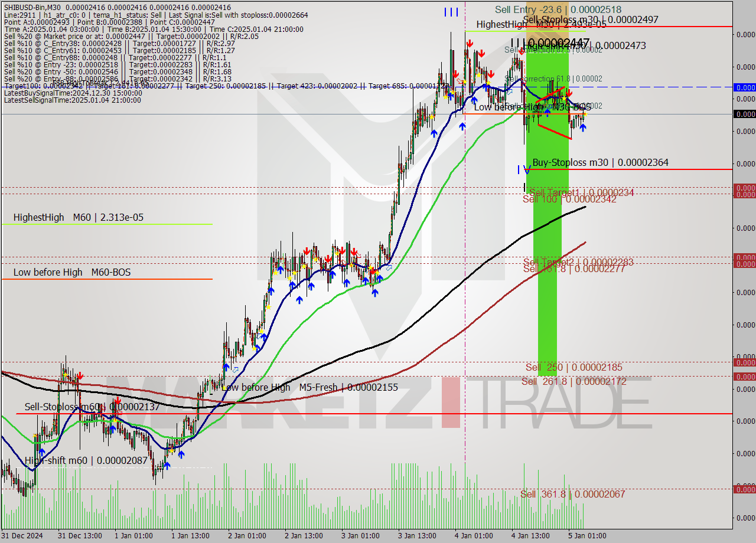Click the orange Low before High M60-BOS line

[106, 279]
